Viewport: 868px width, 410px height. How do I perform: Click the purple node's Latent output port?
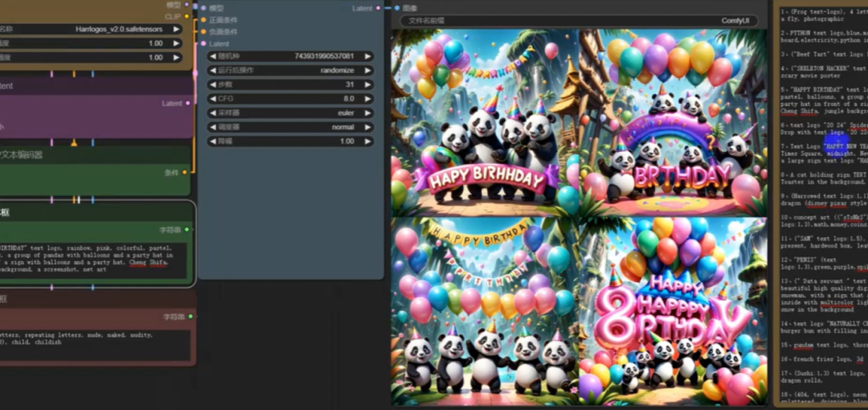[187, 103]
